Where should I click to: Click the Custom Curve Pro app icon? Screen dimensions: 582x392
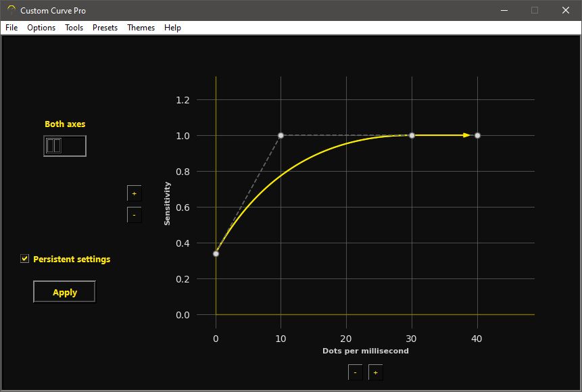(11, 10)
